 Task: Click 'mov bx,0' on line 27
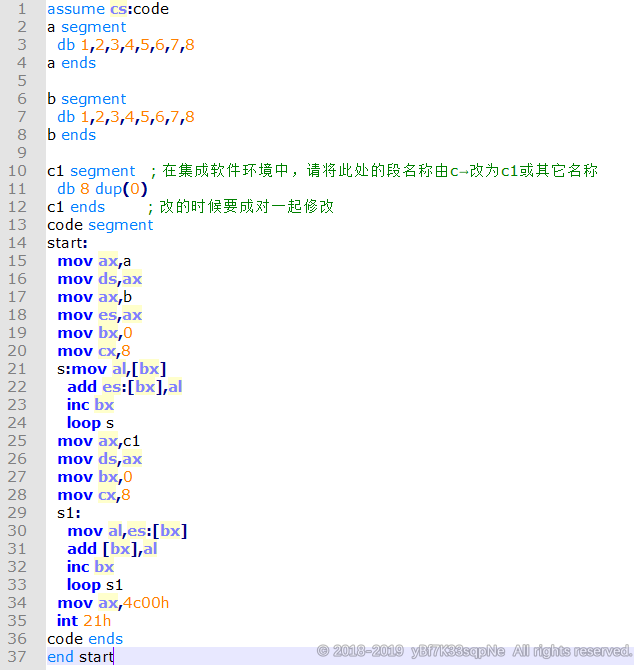pos(95,477)
